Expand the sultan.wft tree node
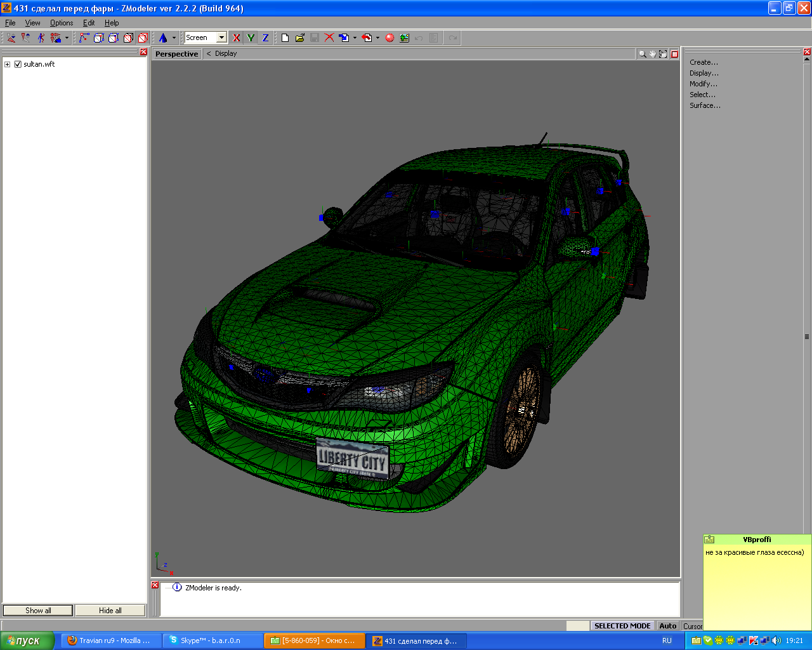 8,64
